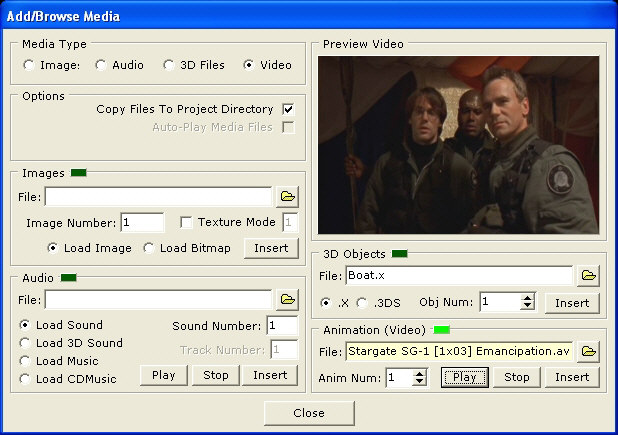Click the 3D Objects status indicator light

(399, 254)
